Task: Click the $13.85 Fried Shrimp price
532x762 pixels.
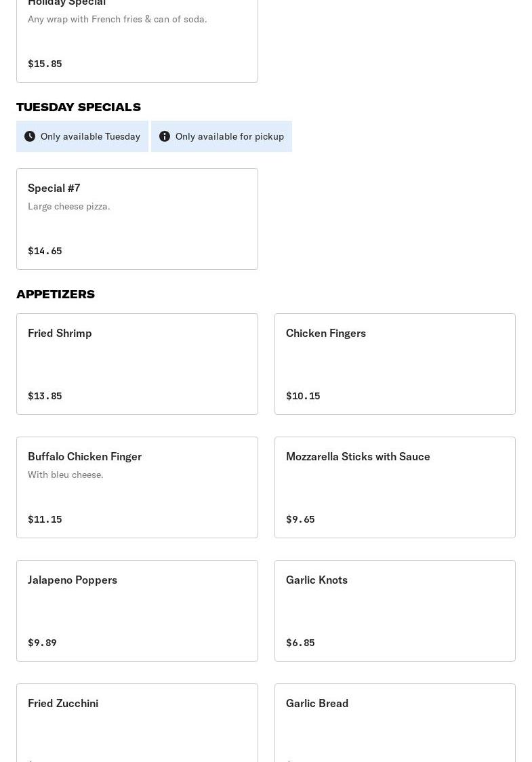Action: point(45,396)
